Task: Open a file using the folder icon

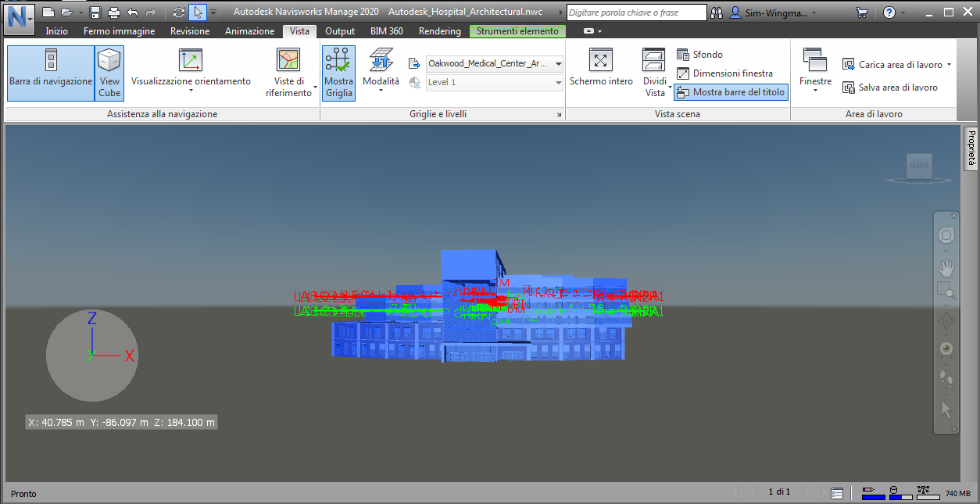Action: (x=66, y=13)
